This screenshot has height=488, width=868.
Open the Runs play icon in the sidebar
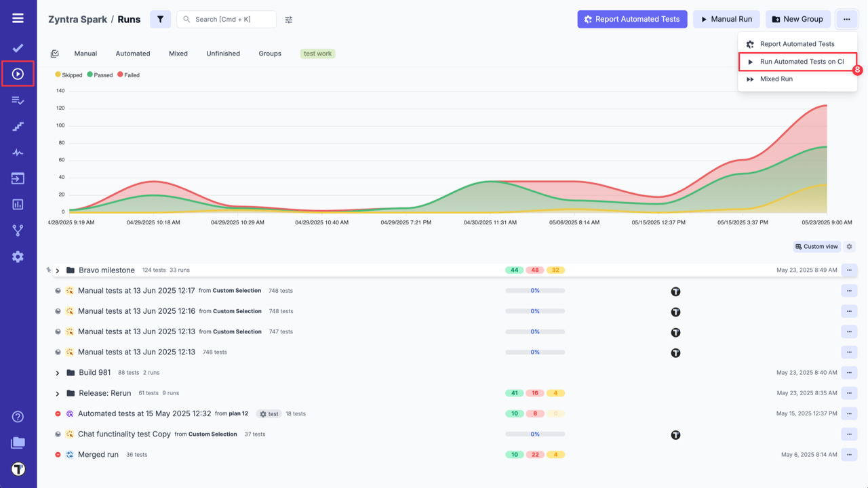click(x=18, y=74)
